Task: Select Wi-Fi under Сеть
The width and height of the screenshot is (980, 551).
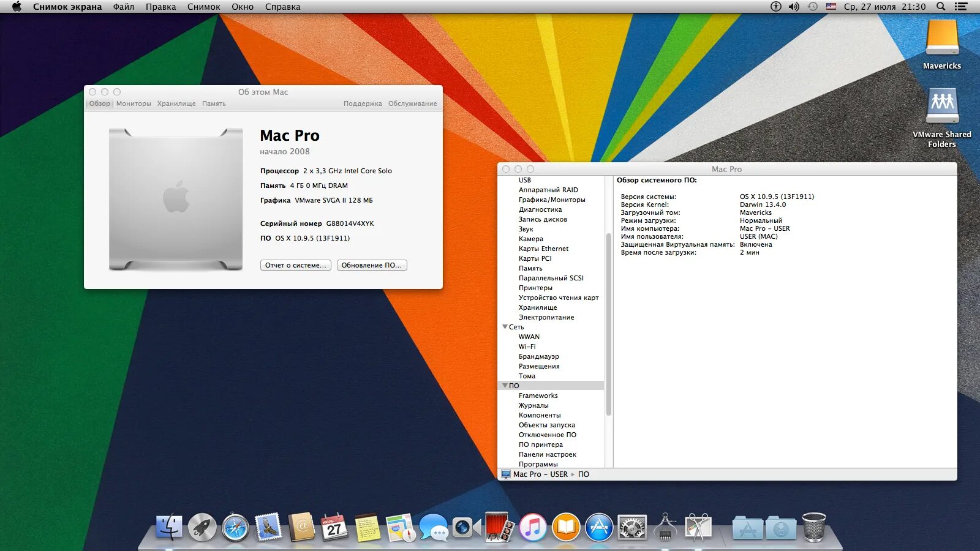Action: coord(527,347)
